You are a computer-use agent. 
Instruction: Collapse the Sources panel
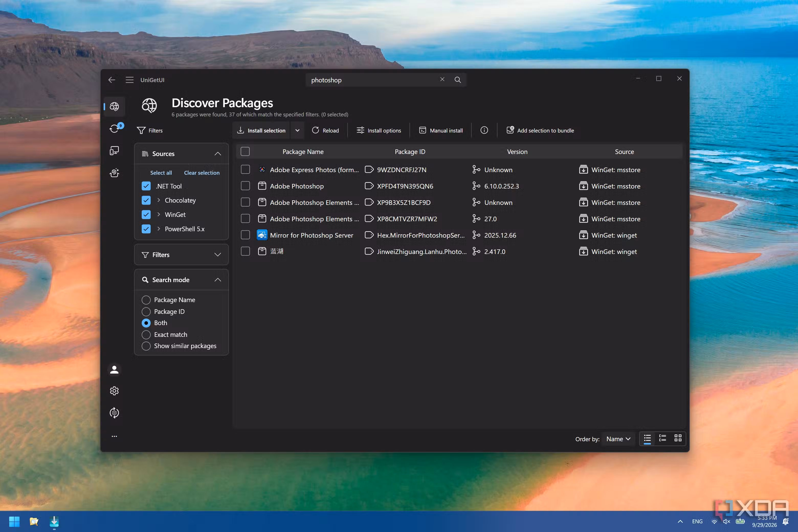(217, 154)
